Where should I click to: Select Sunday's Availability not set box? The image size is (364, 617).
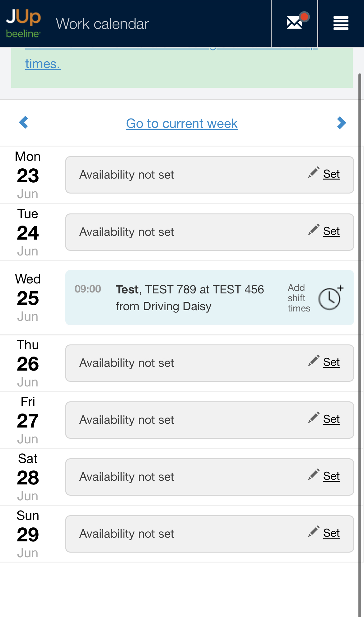click(x=187, y=534)
